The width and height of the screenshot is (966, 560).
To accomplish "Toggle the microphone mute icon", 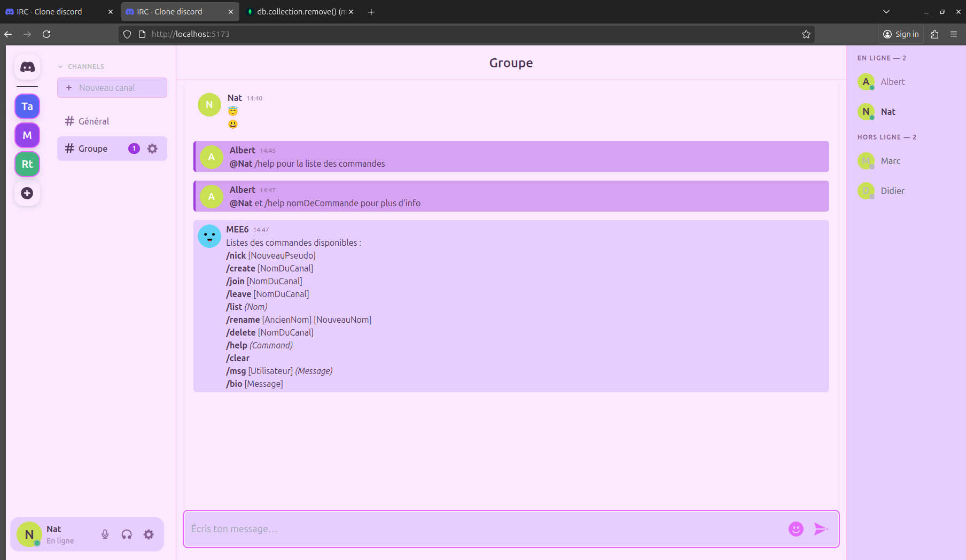I will [x=105, y=534].
